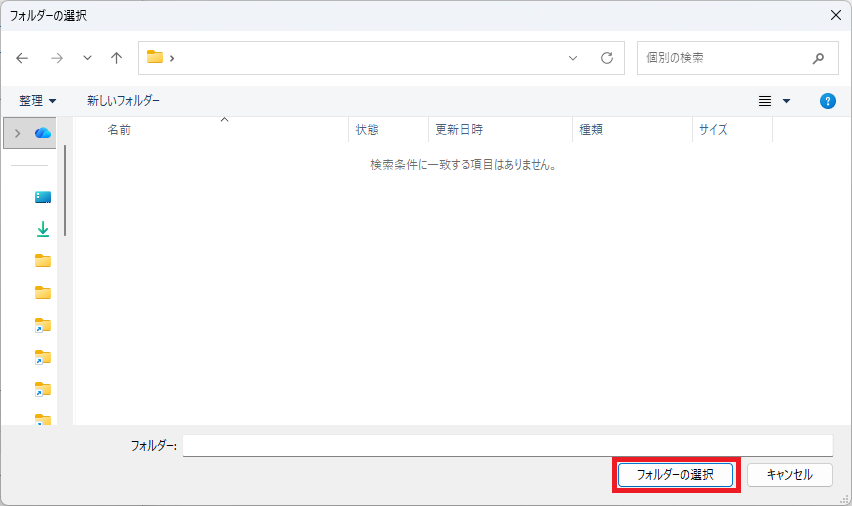Click 新しいフォルダー in the toolbar

pyautogui.click(x=123, y=101)
